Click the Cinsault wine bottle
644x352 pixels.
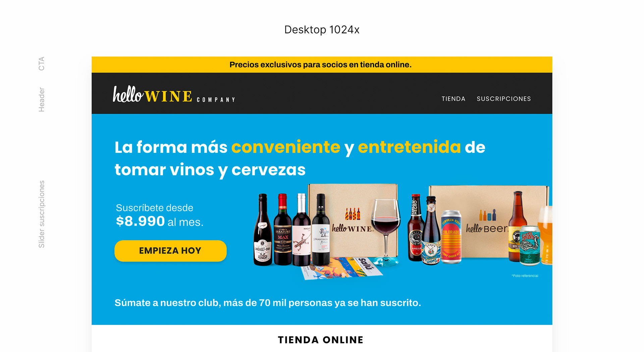coord(263,230)
